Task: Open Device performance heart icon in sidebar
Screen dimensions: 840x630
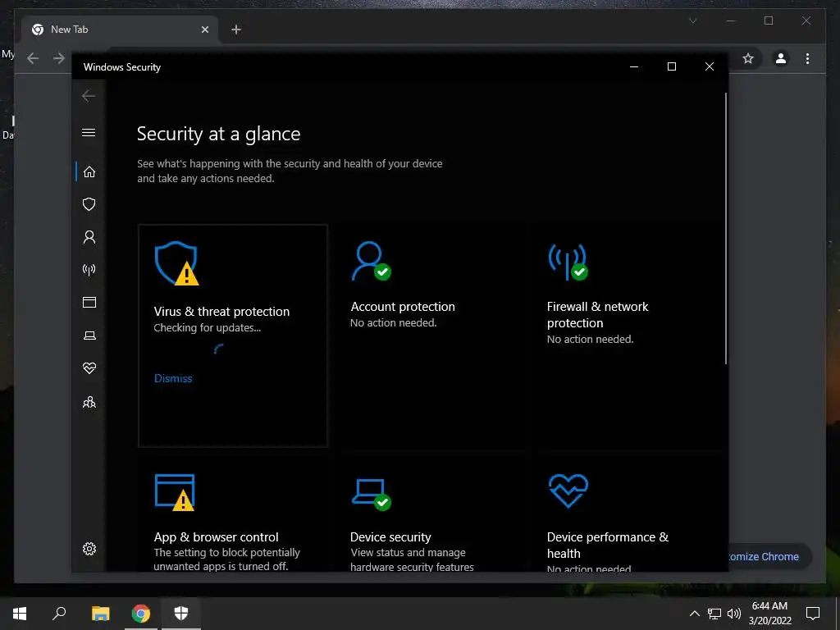Action: point(89,368)
